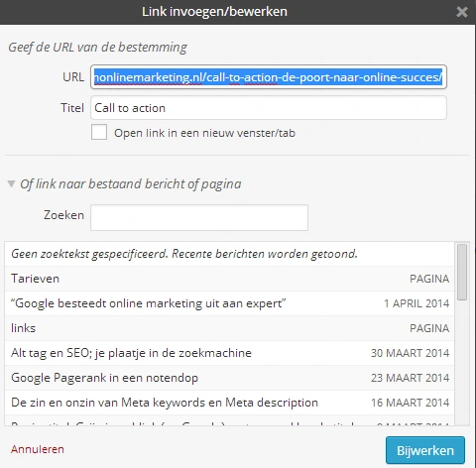Screen dimensions: 476x468
Task: Enable 'Open link in een nieuw venster/tab'
Action: point(99,132)
